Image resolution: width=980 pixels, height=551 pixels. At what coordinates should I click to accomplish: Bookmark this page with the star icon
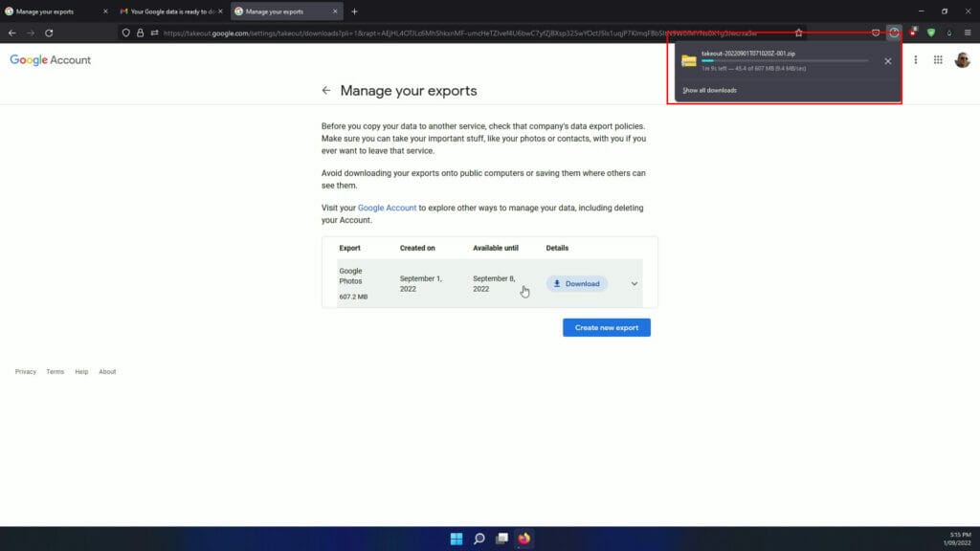coord(800,32)
